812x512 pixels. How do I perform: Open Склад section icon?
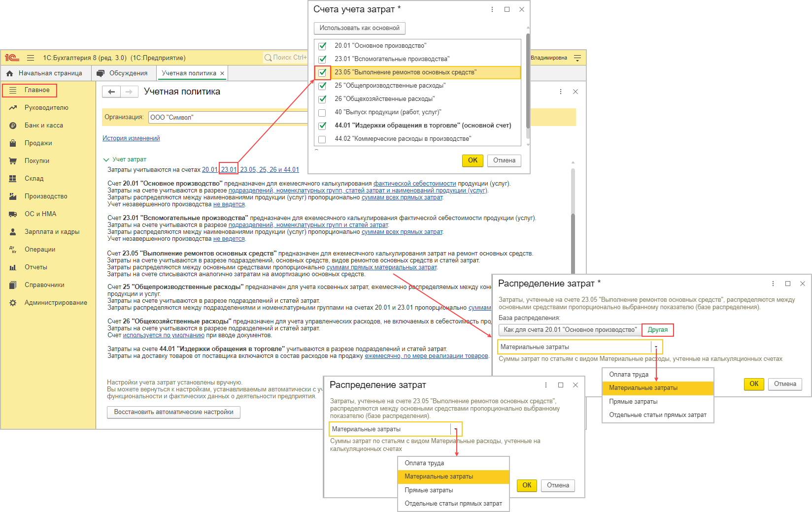(x=13, y=179)
